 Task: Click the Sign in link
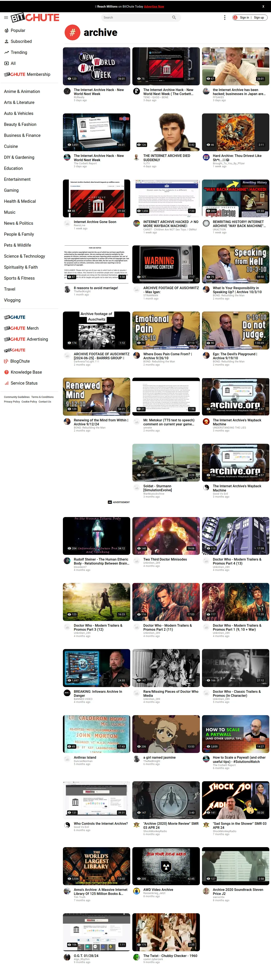click(x=244, y=18)
